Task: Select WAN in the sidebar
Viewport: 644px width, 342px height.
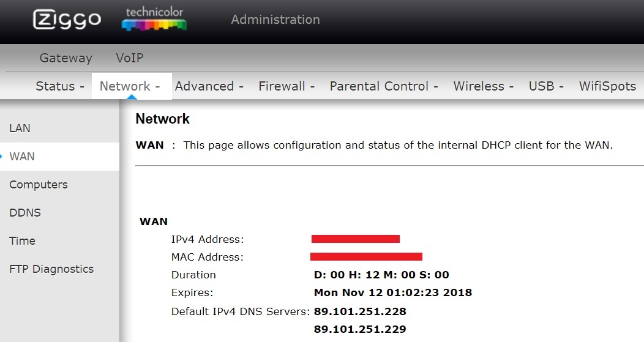Action: pyautogui.click(x=22, y=157)
